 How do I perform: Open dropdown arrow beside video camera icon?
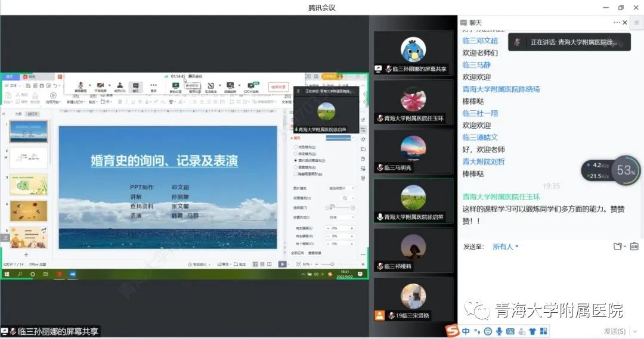pyautogui.click(x=109, y=85)
